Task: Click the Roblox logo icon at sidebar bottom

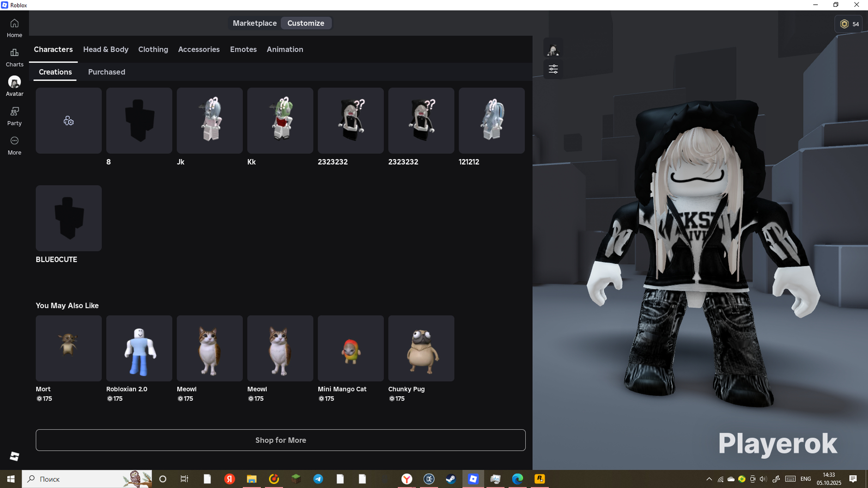Action: pyautogui.click(x=14, y=456)
